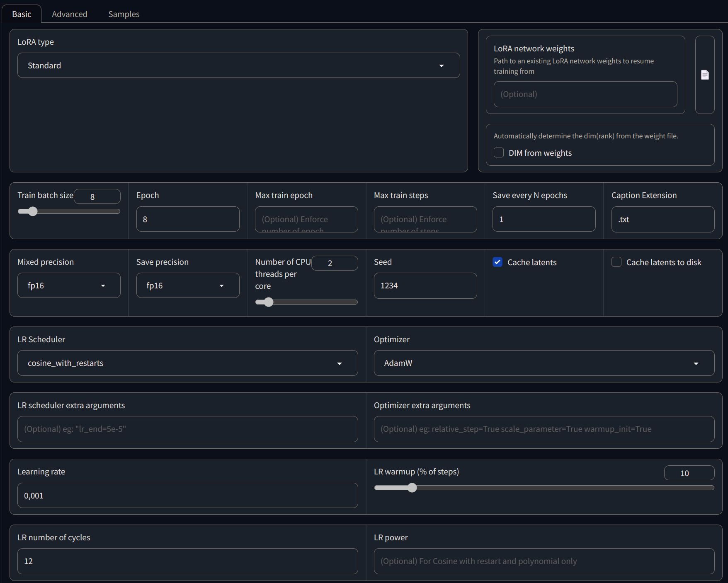
Task: Open the Mixed precision dropdown
Action: coord(69,285)
